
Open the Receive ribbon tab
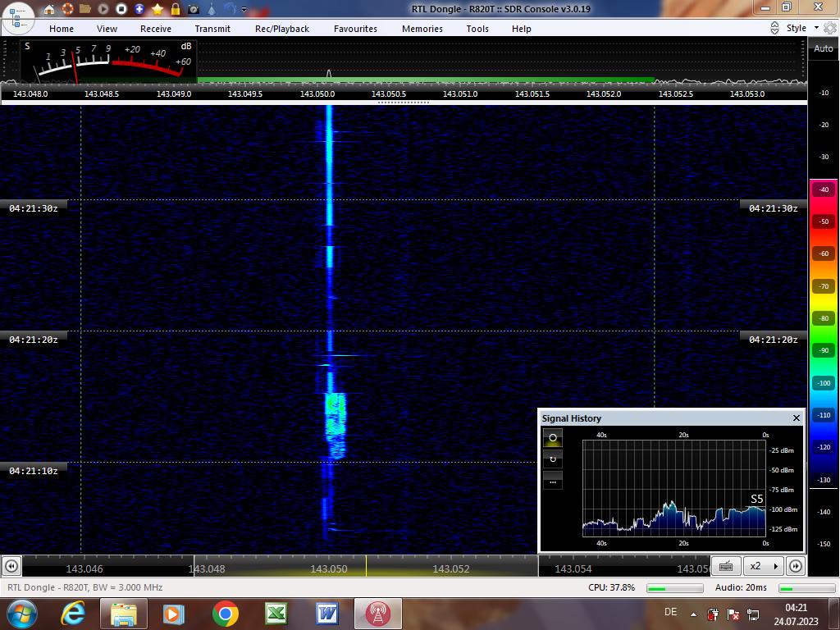[x=156, y=29]
